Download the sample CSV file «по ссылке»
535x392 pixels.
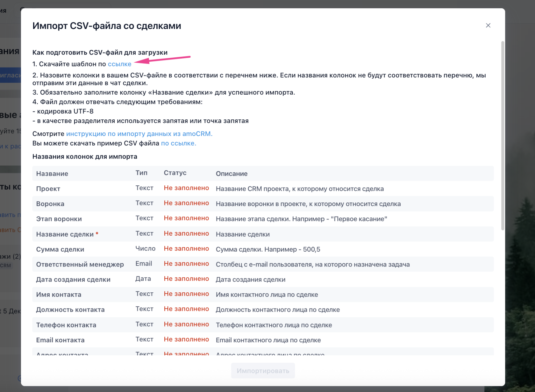(x=178, y=143)
